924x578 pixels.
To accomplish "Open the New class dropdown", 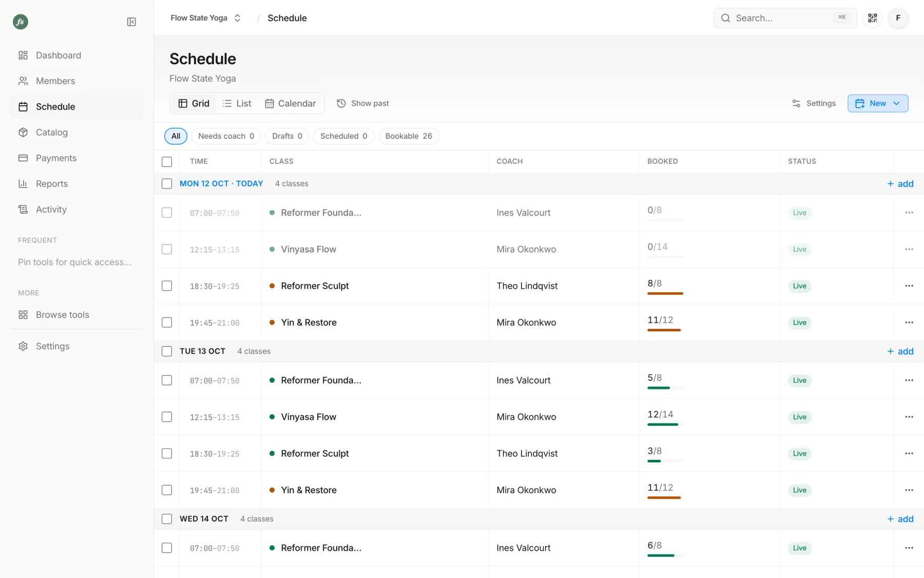I will point(878,103).
